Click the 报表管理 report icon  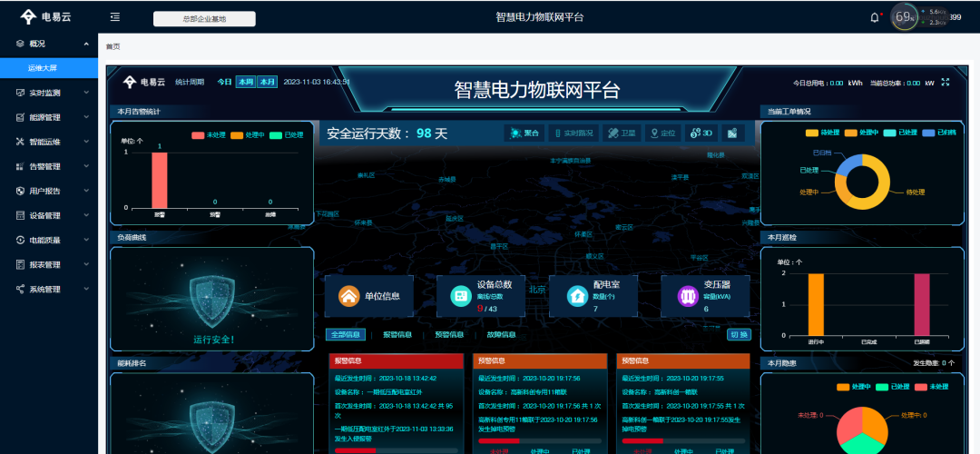click(20, 264)
